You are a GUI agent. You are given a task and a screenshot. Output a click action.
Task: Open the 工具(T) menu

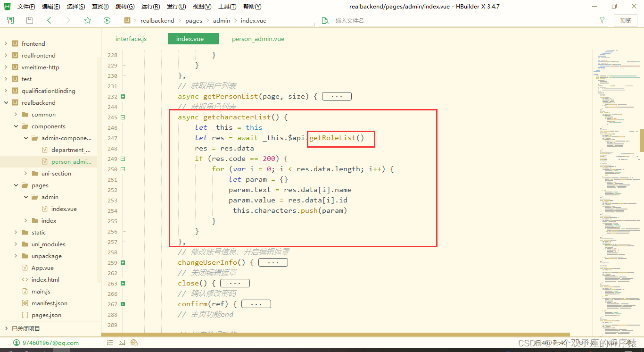click(227, 7)
